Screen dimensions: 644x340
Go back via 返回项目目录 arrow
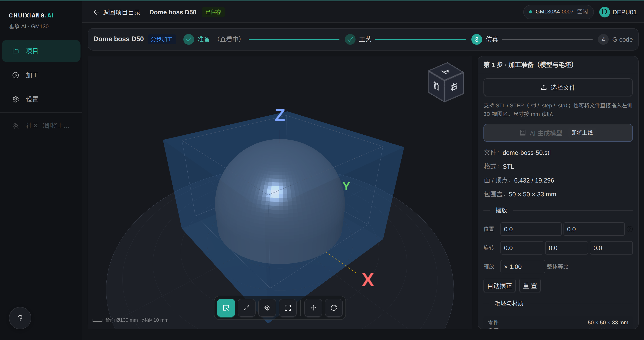[117, 12]
